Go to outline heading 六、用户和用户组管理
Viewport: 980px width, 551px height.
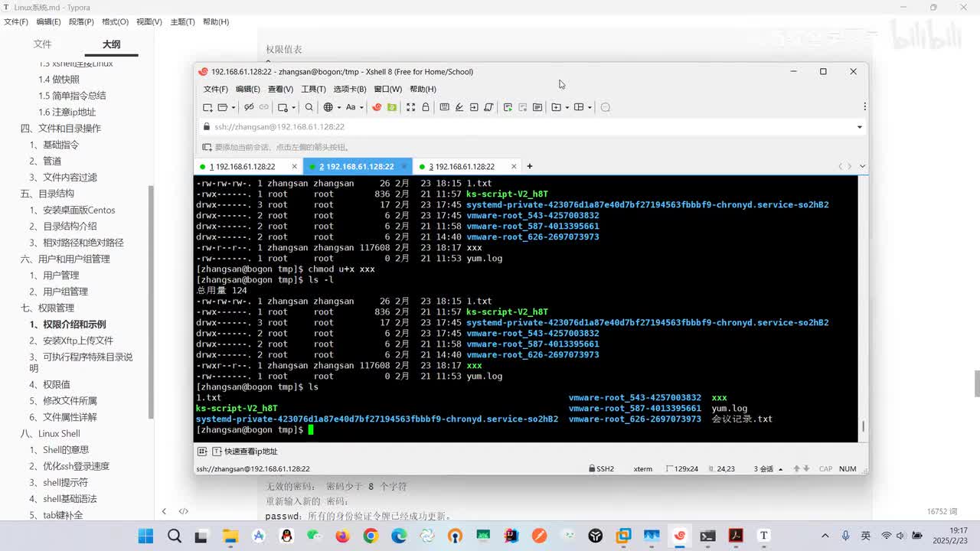coord(65,259)
